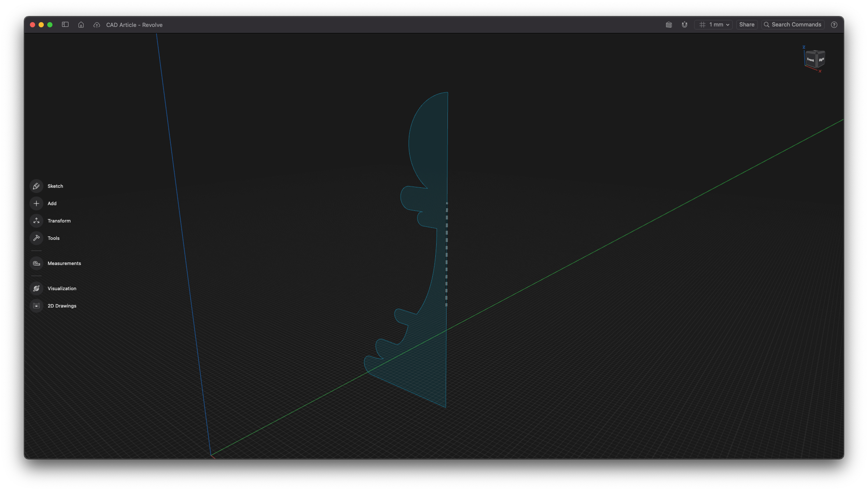Click the Front face of view cube
The width and height of the screenshot is (868, 491).
click(x=810, y=59)
